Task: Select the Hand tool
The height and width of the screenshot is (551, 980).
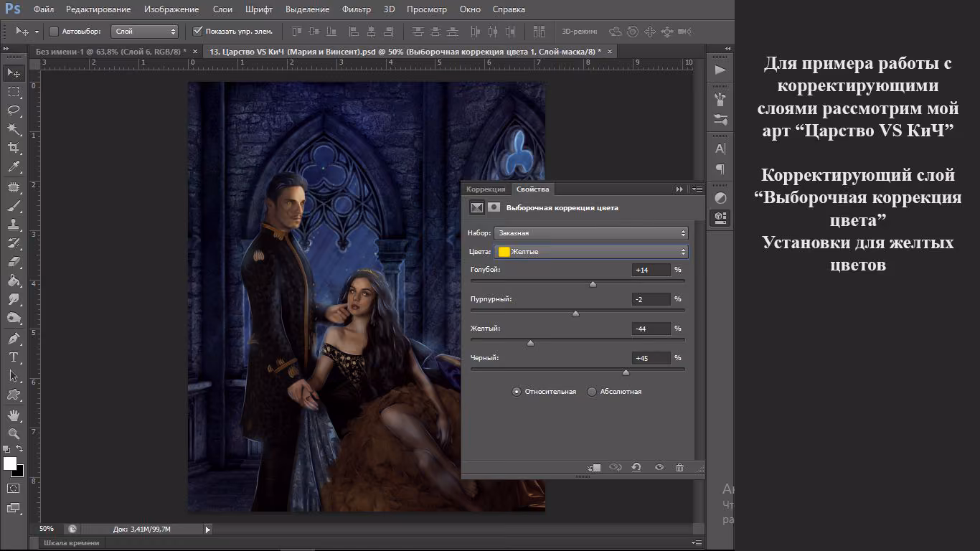Action: pyautogui.click(x=13, y=415)
